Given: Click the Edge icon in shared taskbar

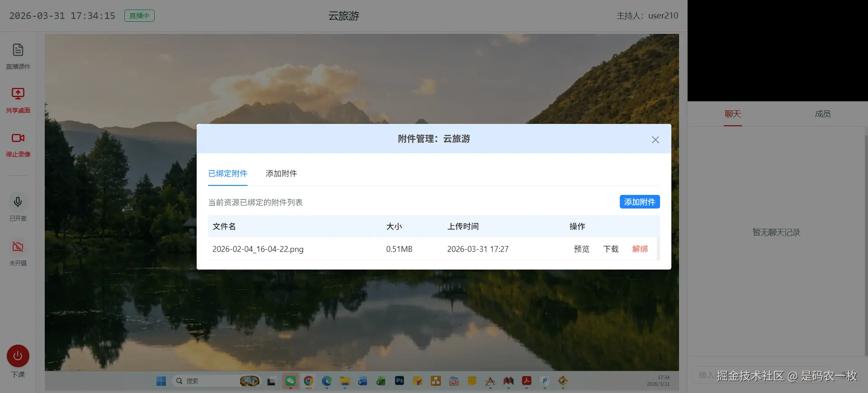Looking at the screenshot, I should (x=327, y=381).
